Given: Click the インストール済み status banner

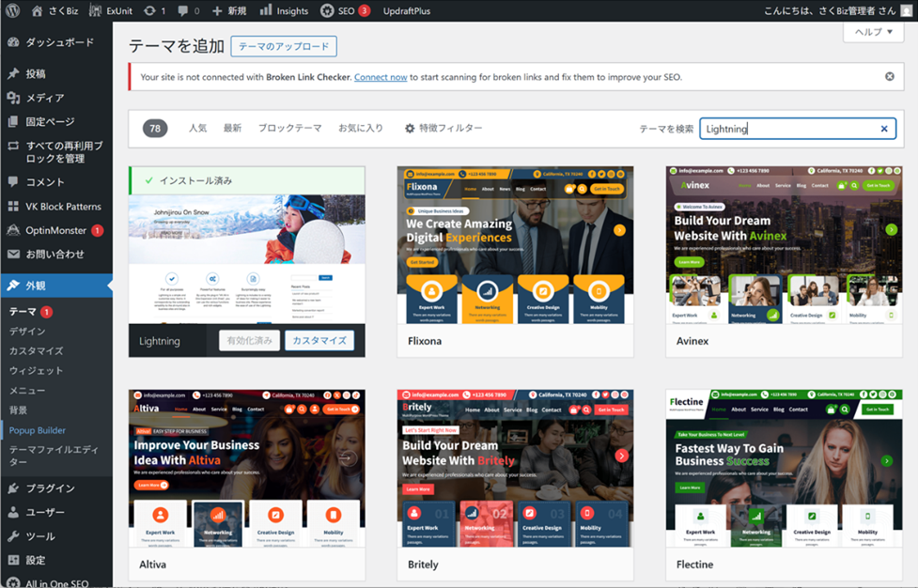Looking at the screenshot, I should 246,180.
